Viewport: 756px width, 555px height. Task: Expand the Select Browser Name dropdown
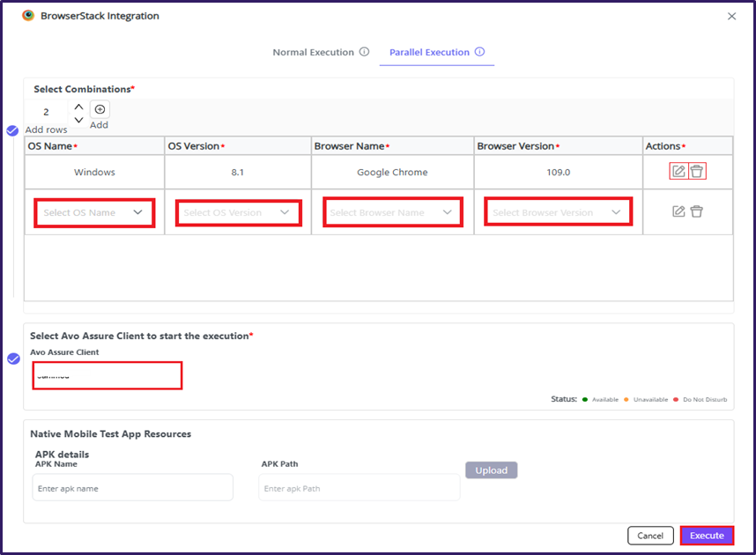coord(392,212)
